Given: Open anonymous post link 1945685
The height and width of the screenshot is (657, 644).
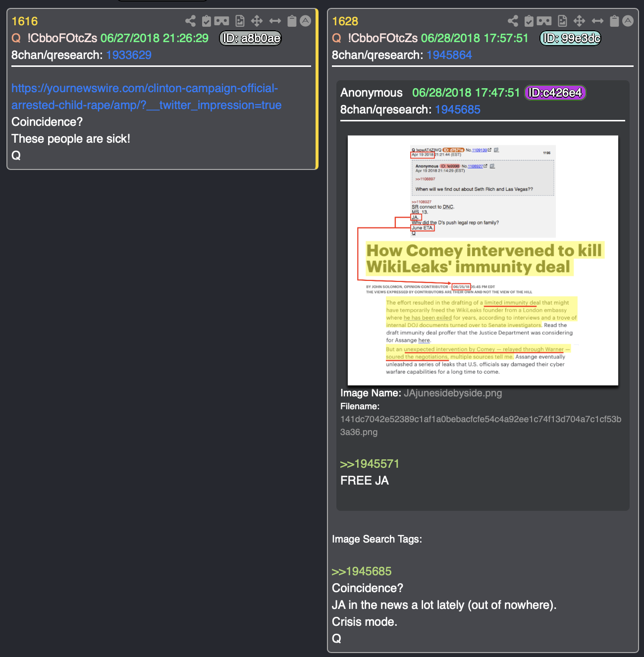Looking at the screenshot, I should [x=458, y=109].
